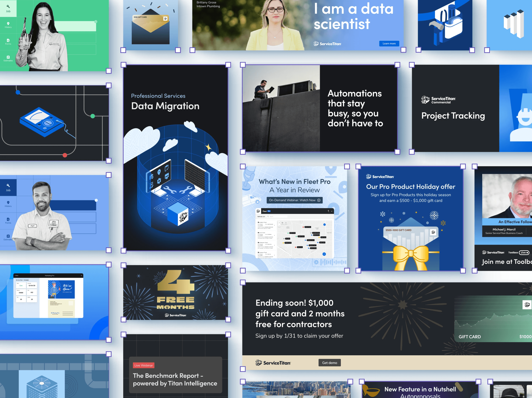Viewport: 532px width, 398px height.
Task: Select the Job tab in blue sidebar
Action: click(x=8, y=187)
